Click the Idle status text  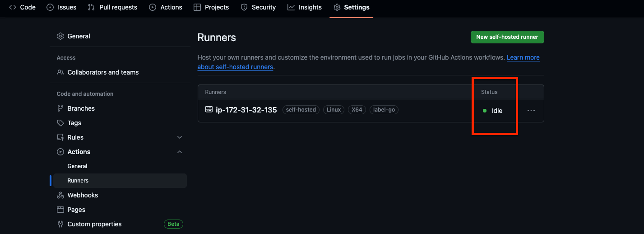pos(497,111)
